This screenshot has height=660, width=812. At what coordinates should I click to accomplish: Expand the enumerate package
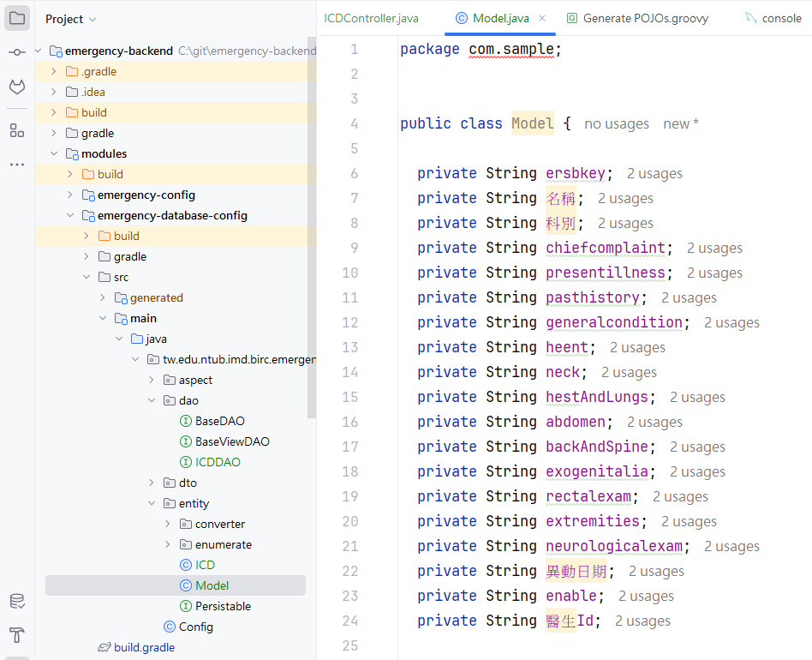(x=167, y=544)
